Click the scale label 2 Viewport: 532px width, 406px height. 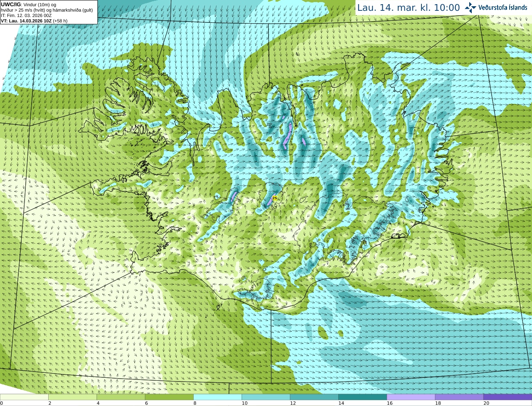(50, 403)
